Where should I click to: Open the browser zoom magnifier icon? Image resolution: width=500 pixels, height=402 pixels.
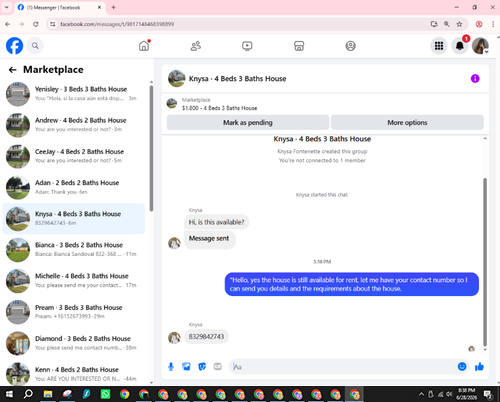click(x=447, y=24)
